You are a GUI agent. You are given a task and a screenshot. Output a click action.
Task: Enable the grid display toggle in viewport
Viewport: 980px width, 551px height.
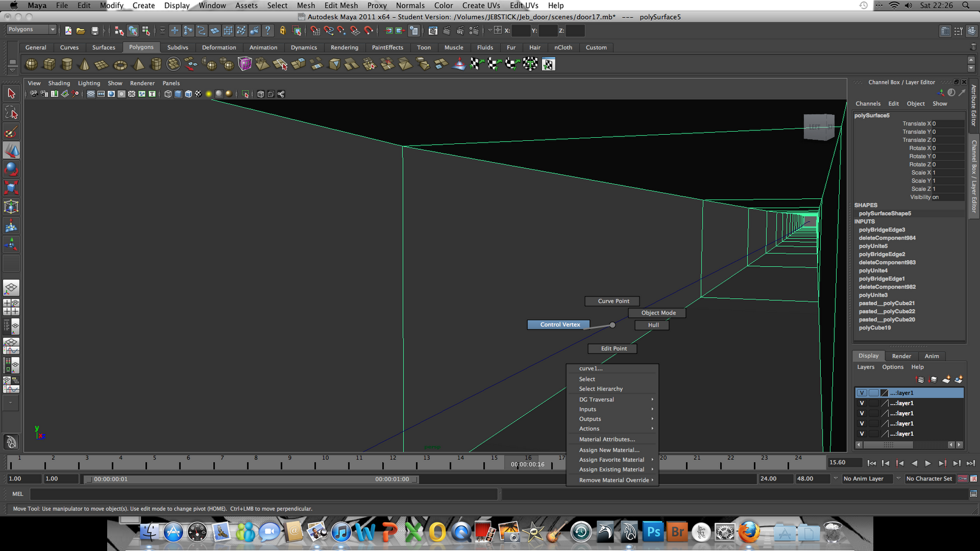91,94
